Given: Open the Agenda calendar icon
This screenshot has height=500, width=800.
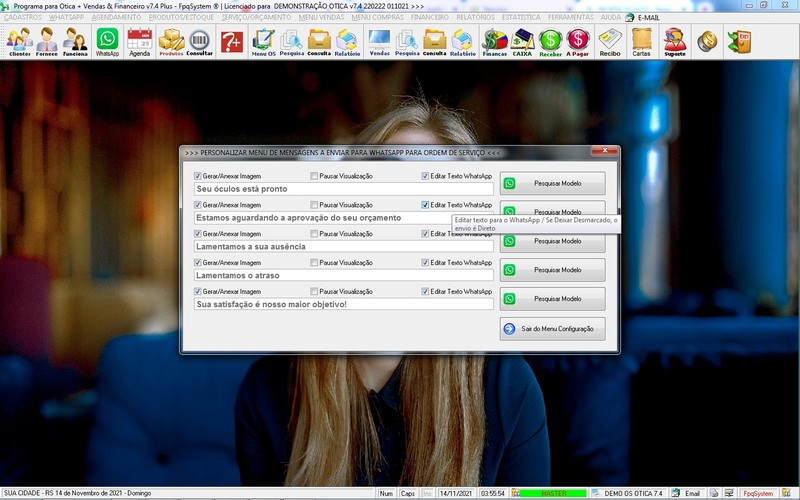Looking at the screenshot, I should 139,41.
